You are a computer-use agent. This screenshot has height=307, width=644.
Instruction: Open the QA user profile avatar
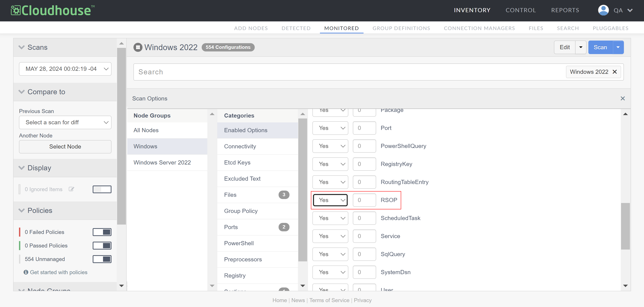pos(603,10)
